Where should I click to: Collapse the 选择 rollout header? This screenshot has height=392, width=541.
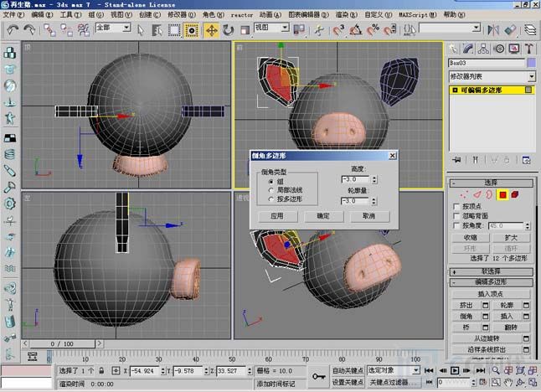tap(492, 183)
